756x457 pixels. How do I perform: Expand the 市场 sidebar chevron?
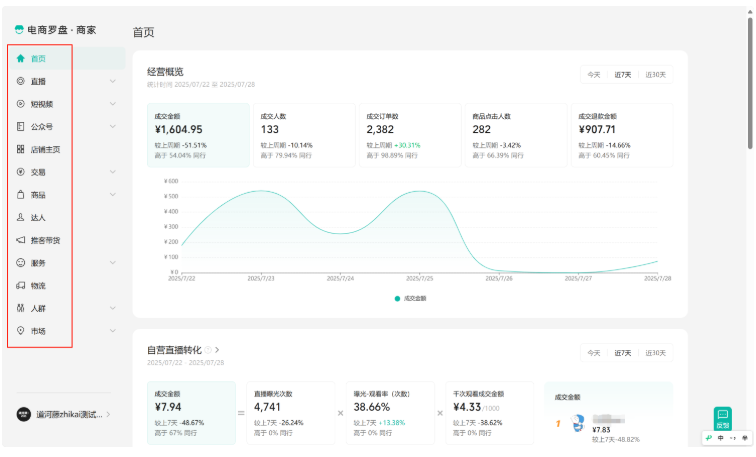[x=113, y=331]
